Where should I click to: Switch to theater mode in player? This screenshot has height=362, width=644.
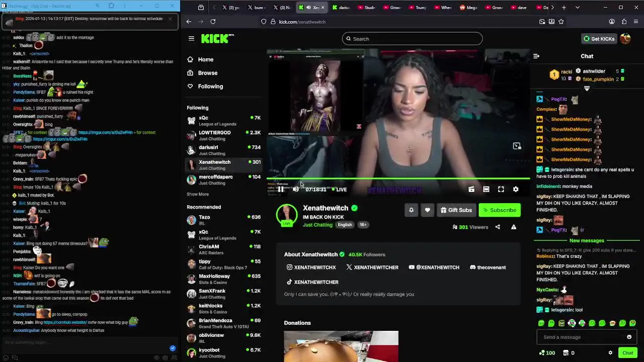click(x=486, y=190)
